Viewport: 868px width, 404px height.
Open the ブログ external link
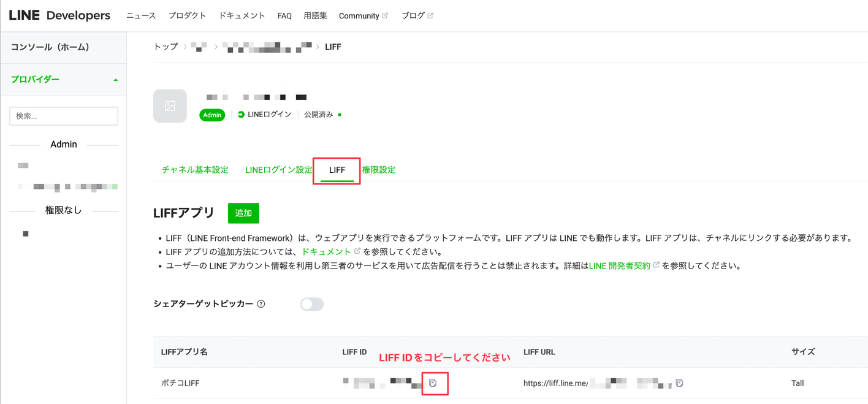[417, 16]
